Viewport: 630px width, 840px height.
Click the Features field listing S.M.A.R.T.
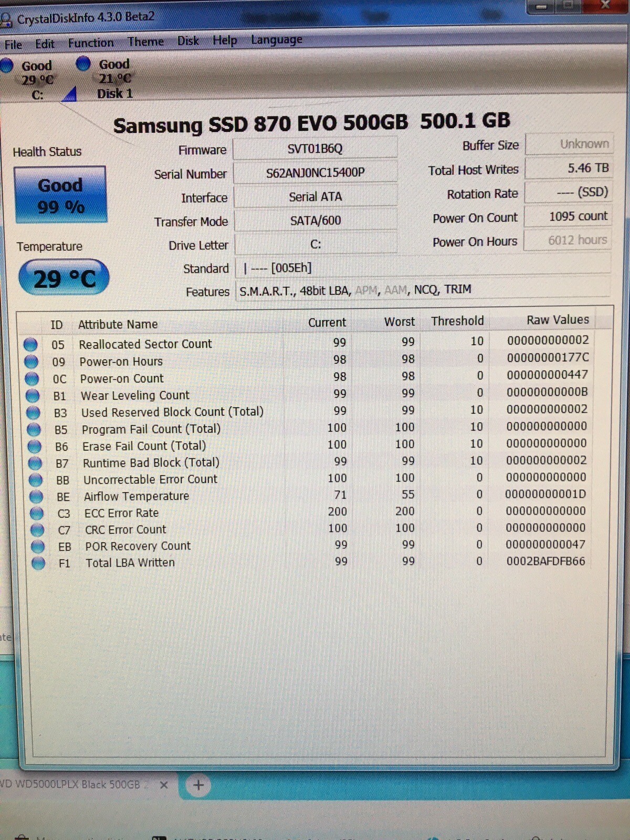pyautogui.click(x=423, y=290)
